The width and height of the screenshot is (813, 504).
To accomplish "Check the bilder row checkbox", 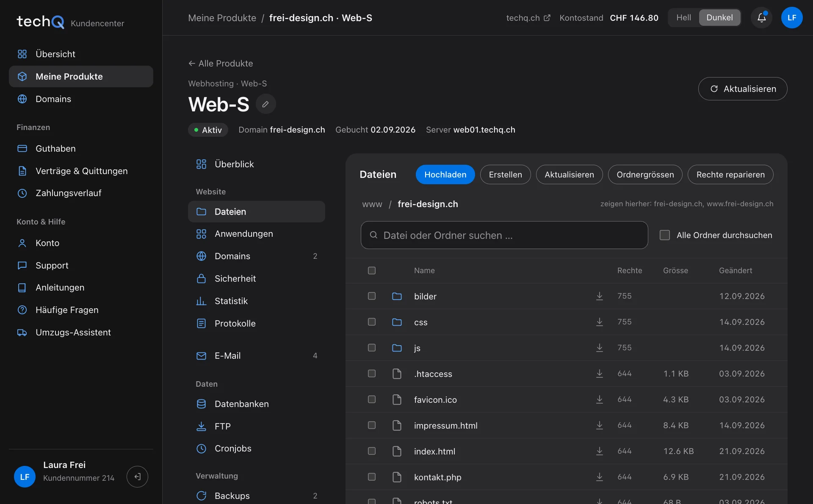I will point(372,296).
